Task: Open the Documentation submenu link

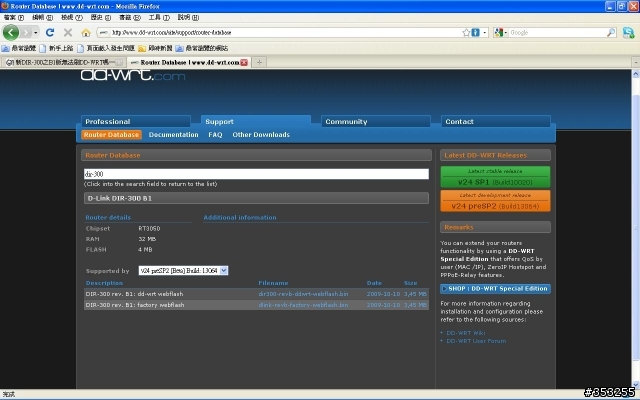Action: (x=173, y=135)
